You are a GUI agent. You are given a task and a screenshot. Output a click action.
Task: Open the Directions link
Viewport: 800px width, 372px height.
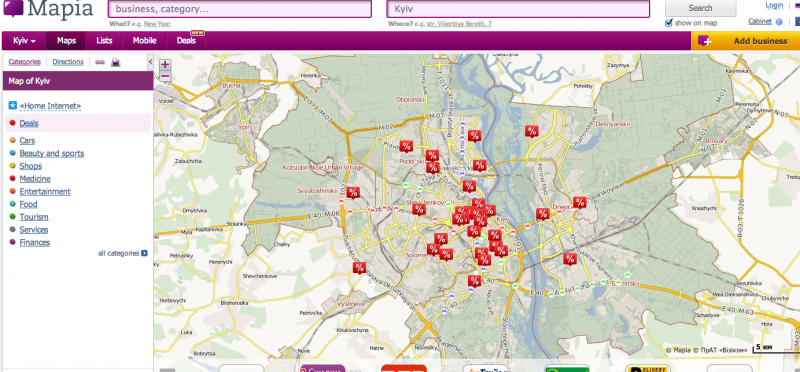pos(68,62)
